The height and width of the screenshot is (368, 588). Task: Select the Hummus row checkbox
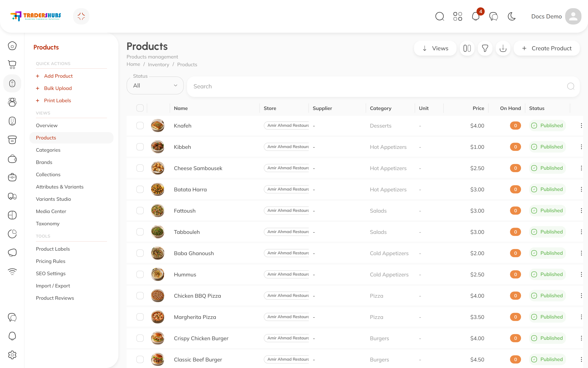point(140,274)
